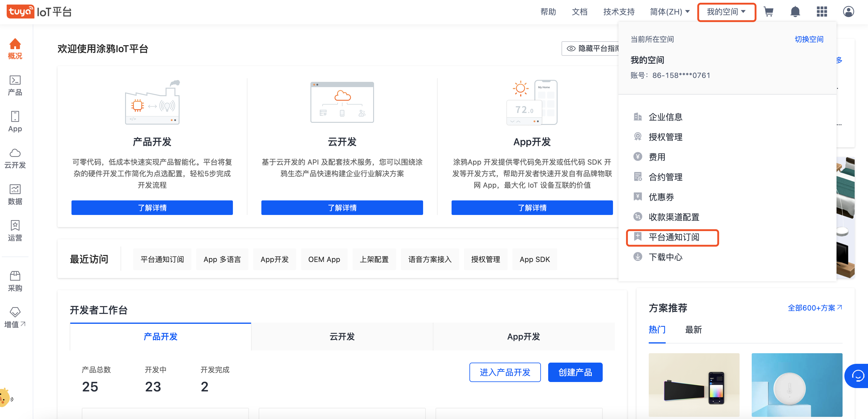Click the 合约管理 document icon
This screenshot has height=419, width=868.
[x=638, y=177]
